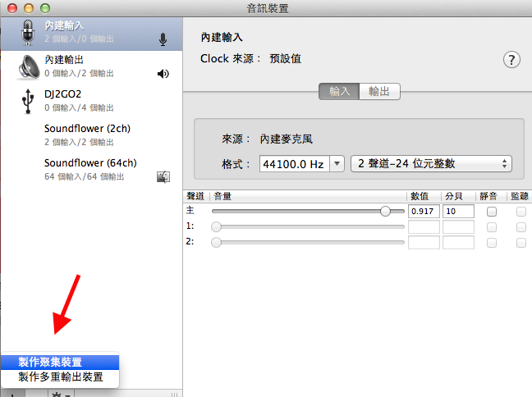Click the channel 2 分貝 field

pyautogui.click(x=458, y=243)
